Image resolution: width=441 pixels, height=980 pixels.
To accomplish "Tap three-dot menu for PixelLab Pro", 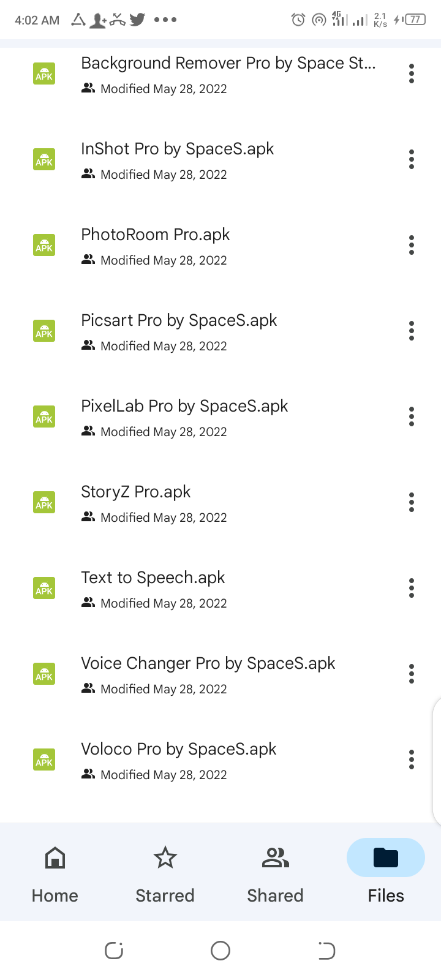I will click(412, 417).
